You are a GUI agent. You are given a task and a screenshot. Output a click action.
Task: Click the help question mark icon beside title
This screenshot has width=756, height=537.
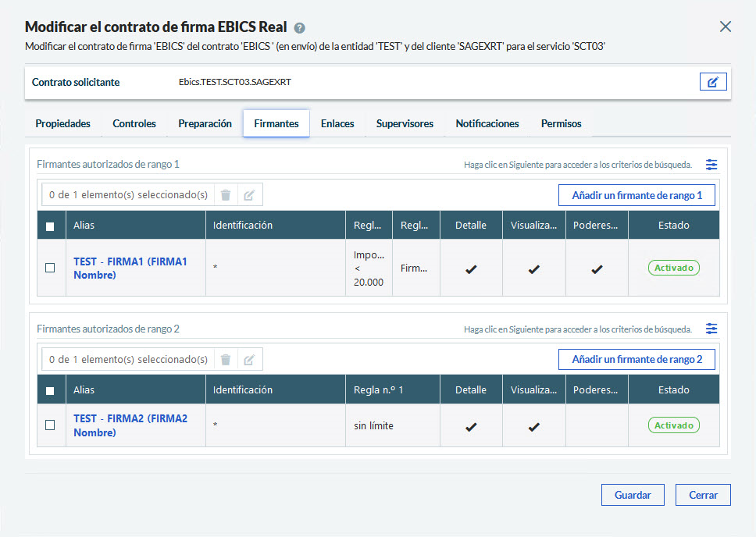point(299,27)
